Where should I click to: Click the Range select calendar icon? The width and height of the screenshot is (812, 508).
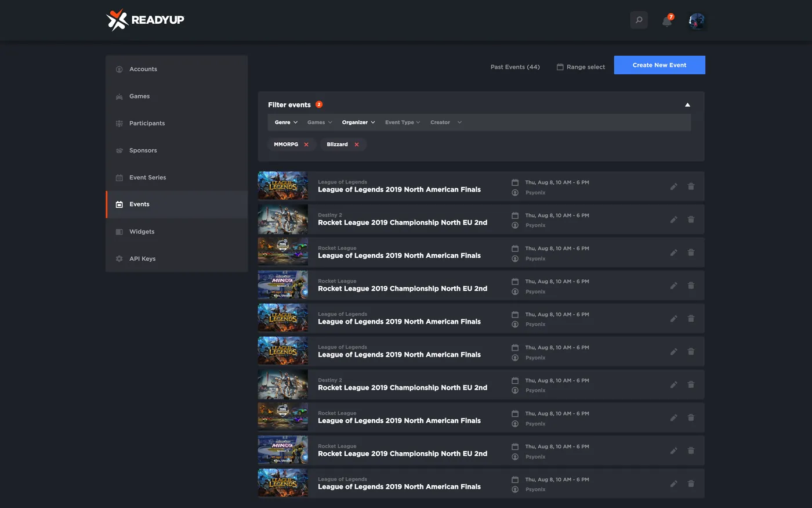(560, 67)
